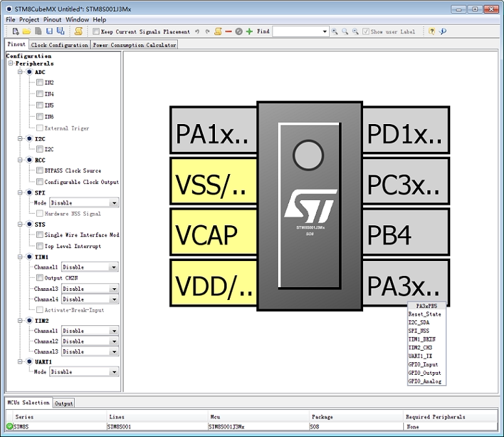
Task: Click the SYS peripheral chip icon
Action: (29, 224)
